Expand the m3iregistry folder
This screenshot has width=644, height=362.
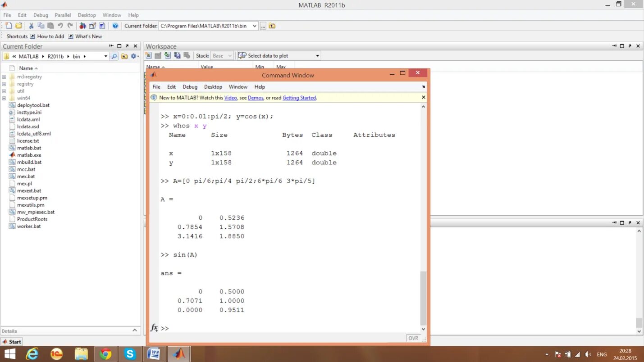tap(4, 77)
